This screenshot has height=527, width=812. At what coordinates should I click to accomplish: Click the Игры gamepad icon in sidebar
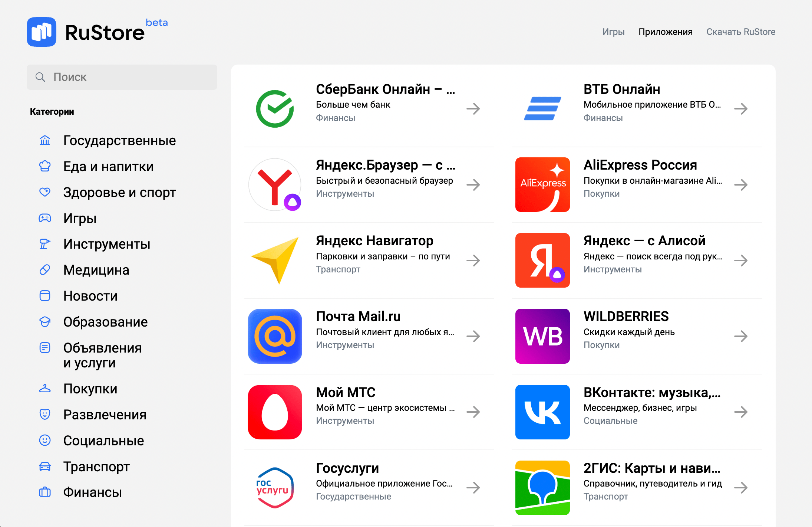pyautogui.click(x=45, y=218)
